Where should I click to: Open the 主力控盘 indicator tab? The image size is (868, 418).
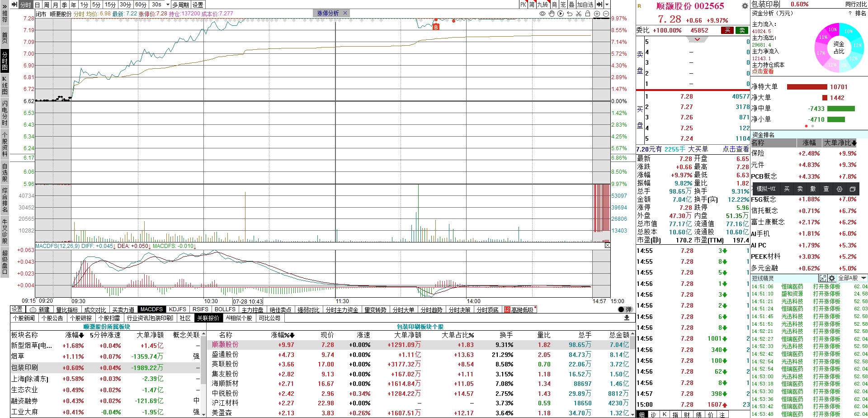pyautogui.click(x=252, y=309)
